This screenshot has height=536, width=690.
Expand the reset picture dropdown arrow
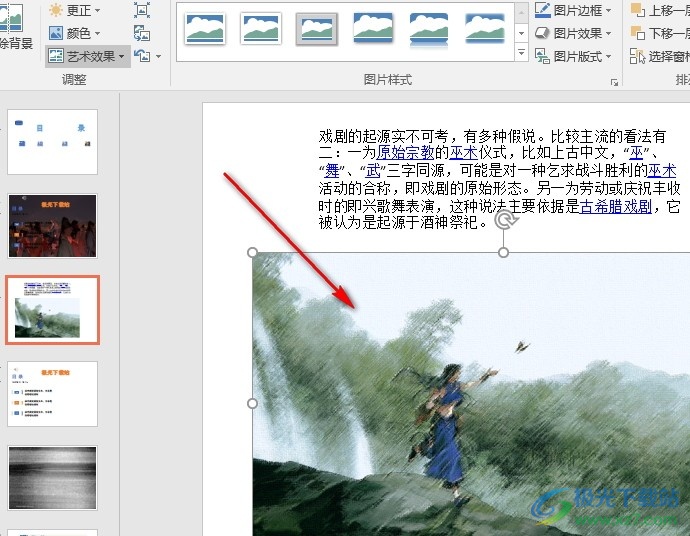pos(158,56)
